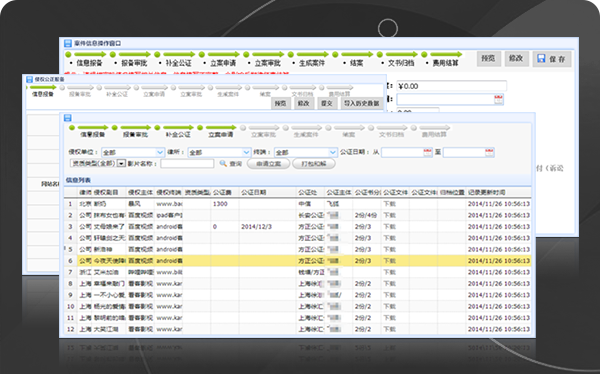The width and height of the screenshot is (600, 374).
Task: Select 报备审批 step in the back window
Action: (x=134, y=63)
